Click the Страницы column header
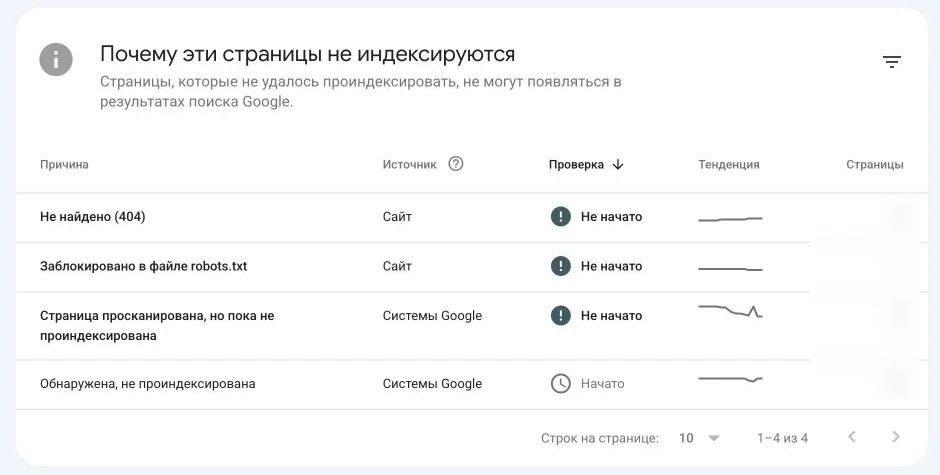Image resolution: width=940 pixels, height=475 pixels. coord(875,164)
